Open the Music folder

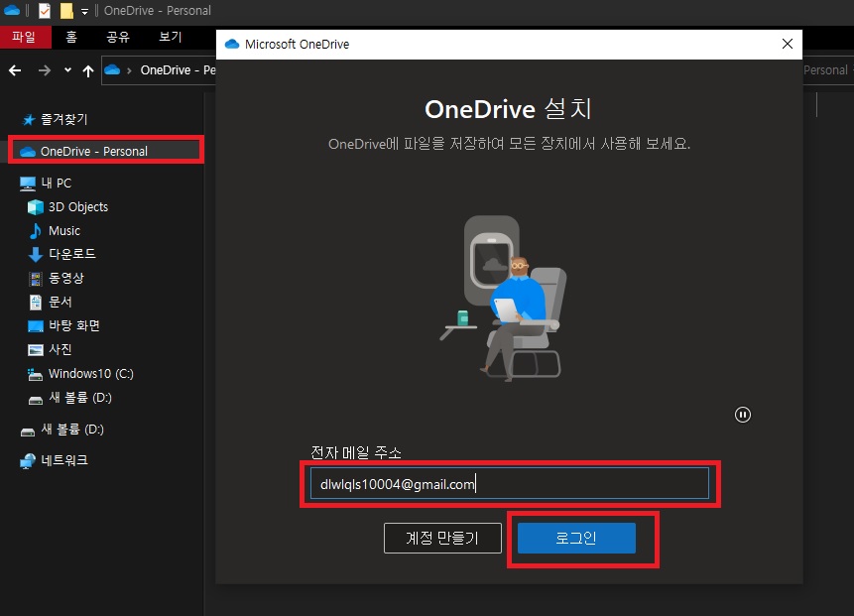click(64, 230)
